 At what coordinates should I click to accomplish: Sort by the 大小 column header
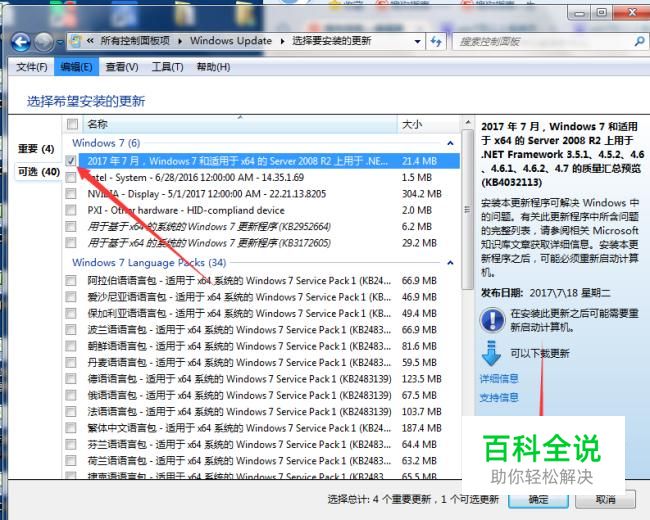point(428,124)
